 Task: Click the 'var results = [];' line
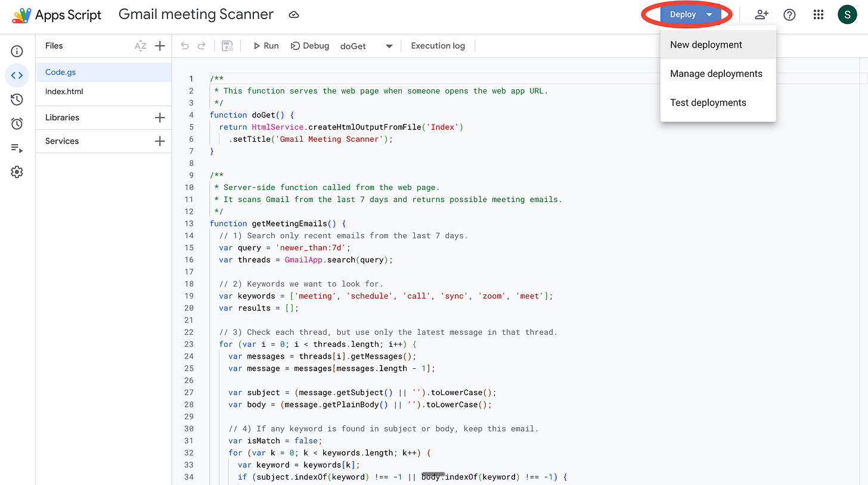(x=259, y=308)
